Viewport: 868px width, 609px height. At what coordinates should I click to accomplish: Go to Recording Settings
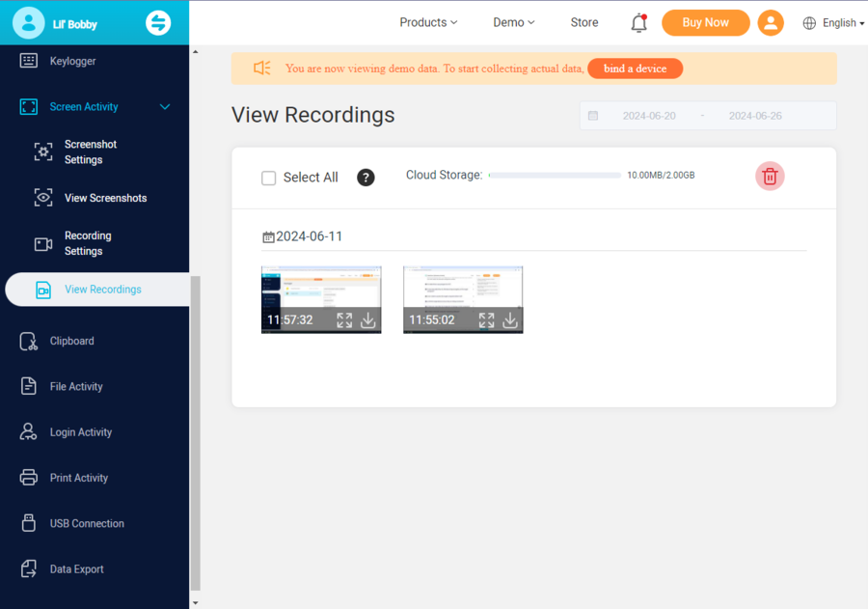click(88, 243)
